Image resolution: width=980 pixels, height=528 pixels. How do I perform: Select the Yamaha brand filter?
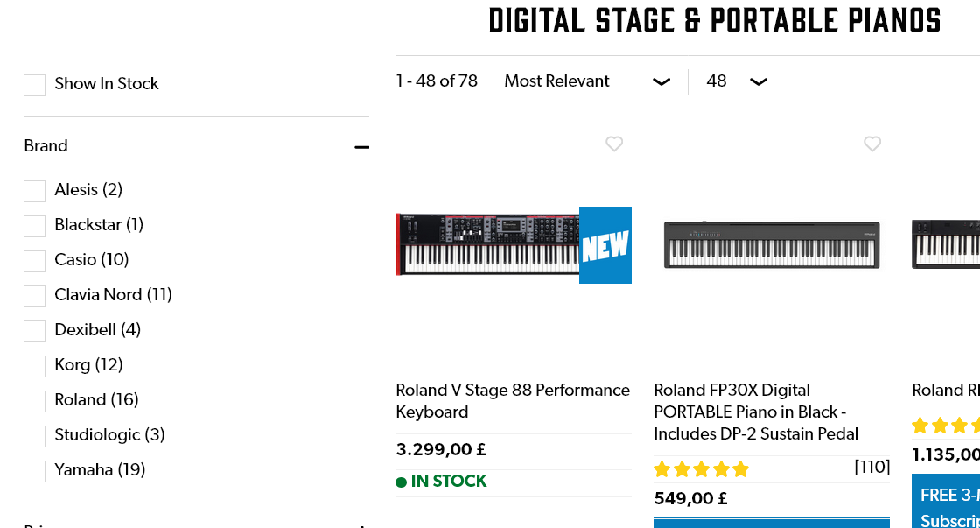pos(35,471)
